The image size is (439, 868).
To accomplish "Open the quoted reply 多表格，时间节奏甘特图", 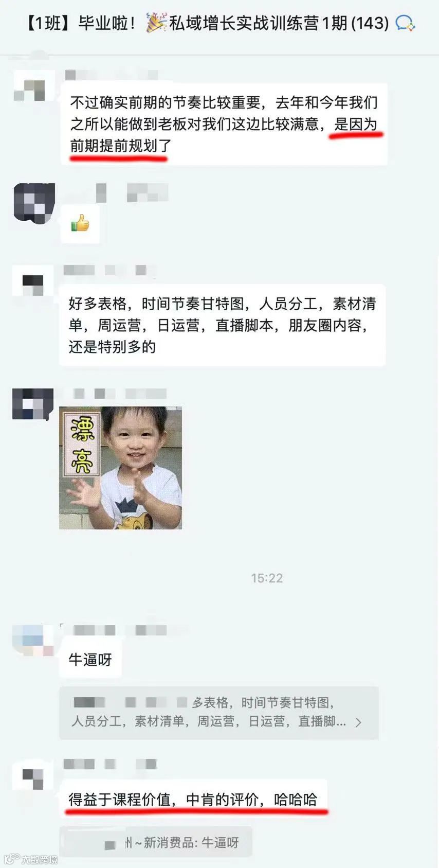I will [x=219, y=713].
